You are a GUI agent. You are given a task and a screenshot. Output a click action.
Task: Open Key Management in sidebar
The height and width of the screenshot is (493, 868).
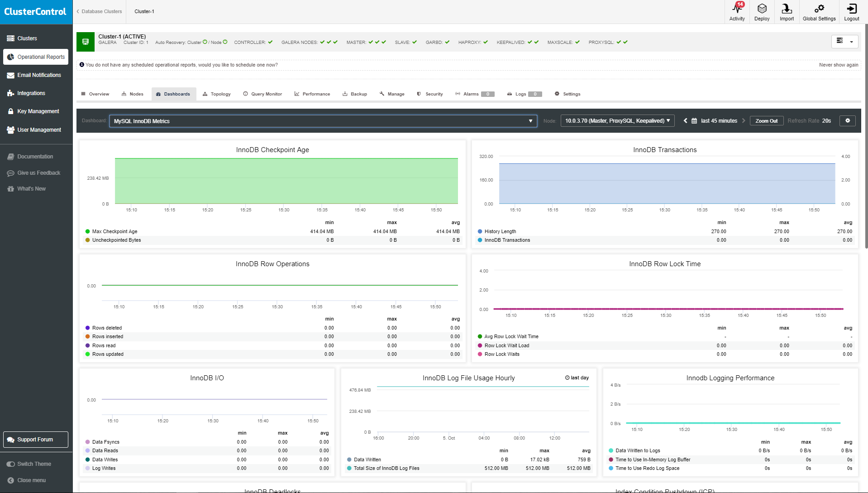tap(33, 111)
